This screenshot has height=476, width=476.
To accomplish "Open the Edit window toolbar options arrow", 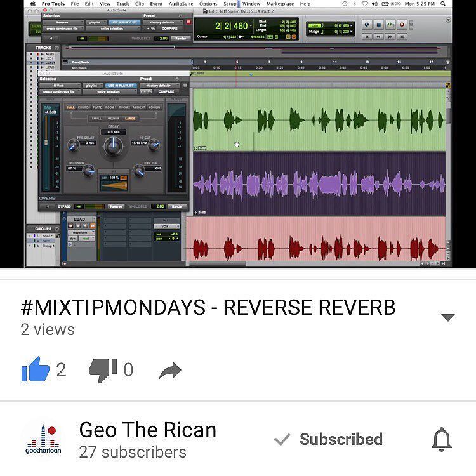I will pyautogui.click(x=448, y=20).
